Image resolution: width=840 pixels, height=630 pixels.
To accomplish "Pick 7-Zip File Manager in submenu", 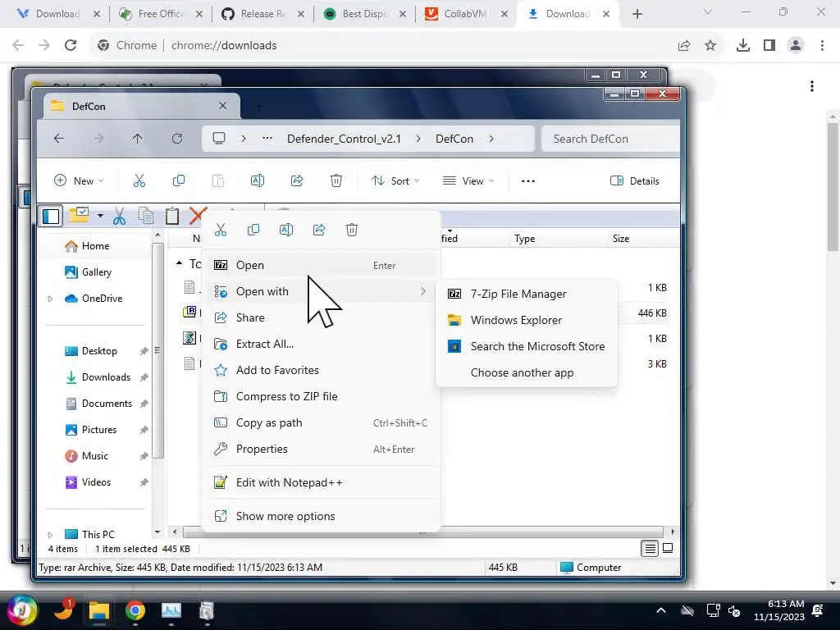I will click(x=527, y=294).
